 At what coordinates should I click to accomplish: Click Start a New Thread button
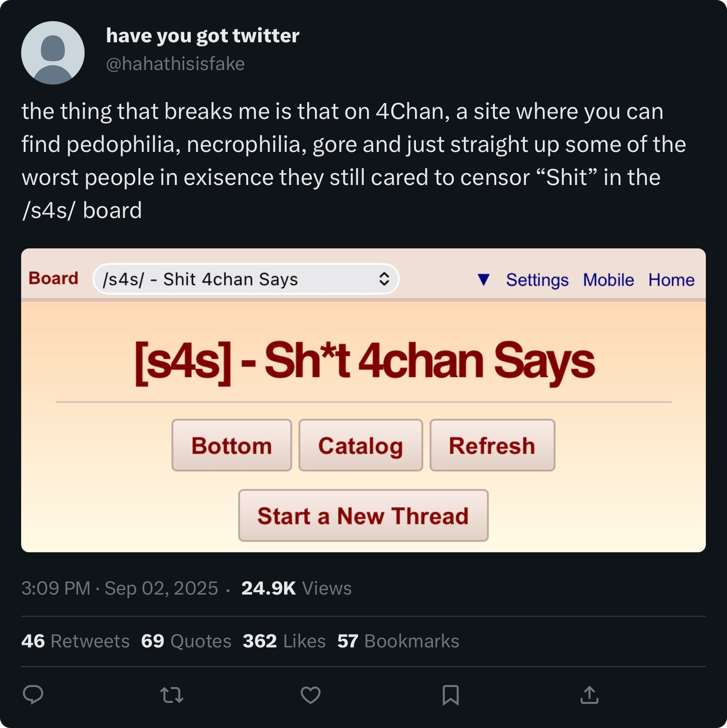(x=363, y=515)
